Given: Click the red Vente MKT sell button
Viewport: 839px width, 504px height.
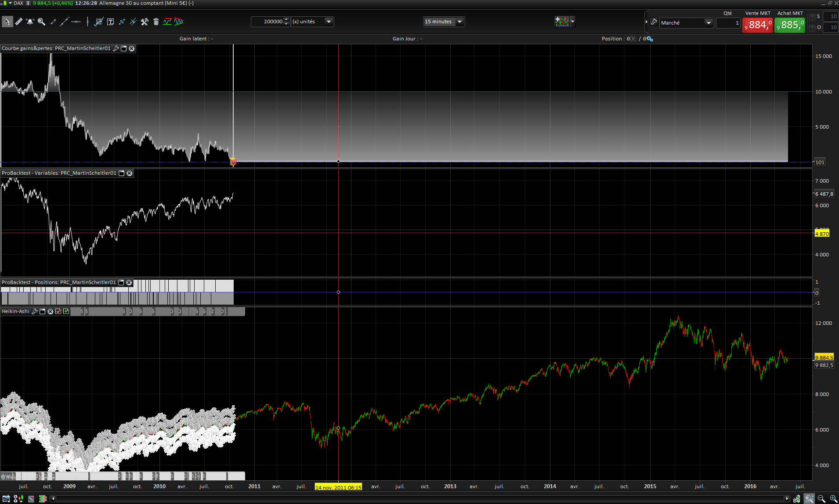Looking at the screenshot, I should coord(758,25).
